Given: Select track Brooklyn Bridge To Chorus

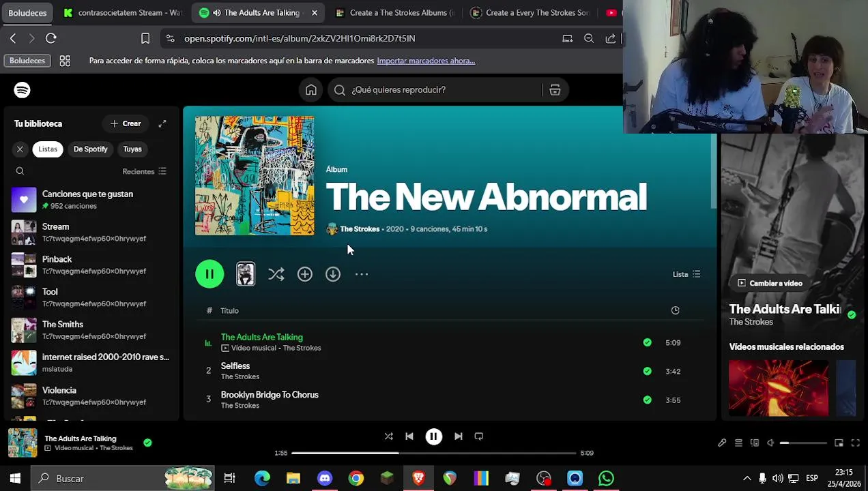Looking at the screenshot, I should (270, 395).
